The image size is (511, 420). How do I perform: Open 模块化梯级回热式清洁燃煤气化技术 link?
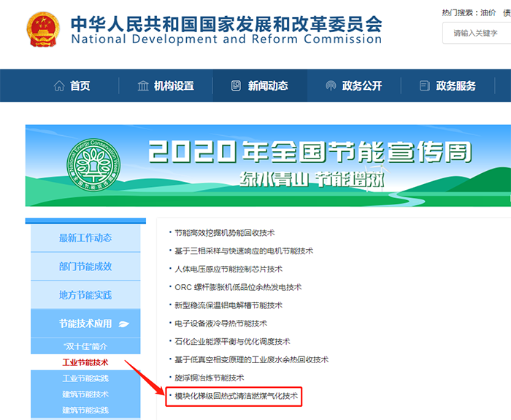[237, 396]
